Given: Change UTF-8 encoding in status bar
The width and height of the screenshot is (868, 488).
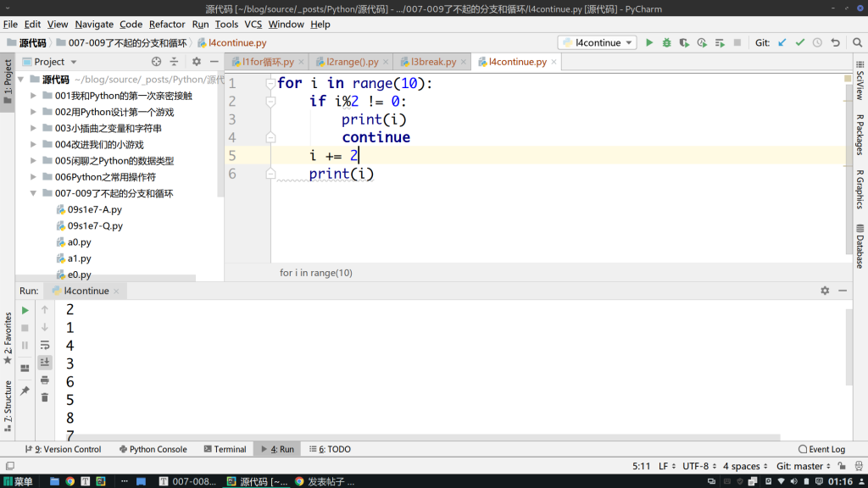Looking at the screenshot, I should coord(699,466).
